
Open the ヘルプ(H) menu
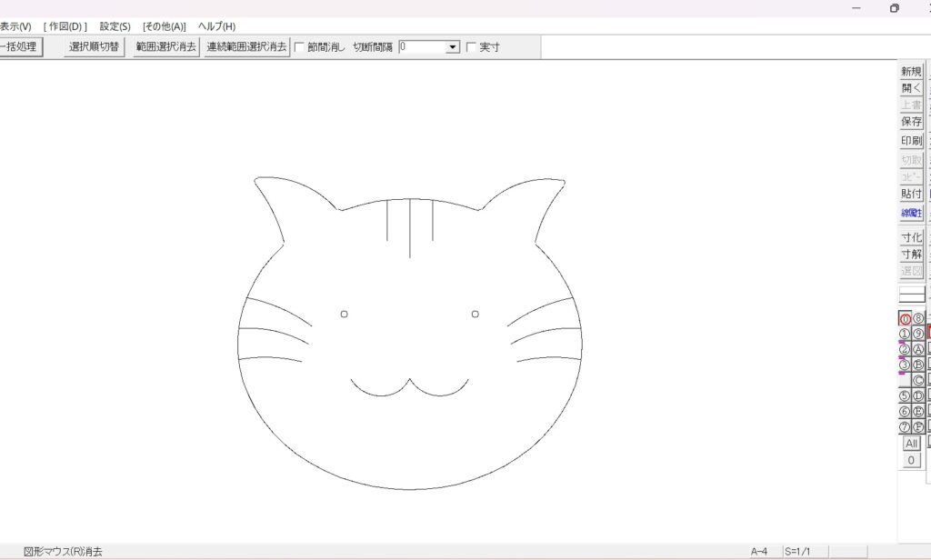216,26
